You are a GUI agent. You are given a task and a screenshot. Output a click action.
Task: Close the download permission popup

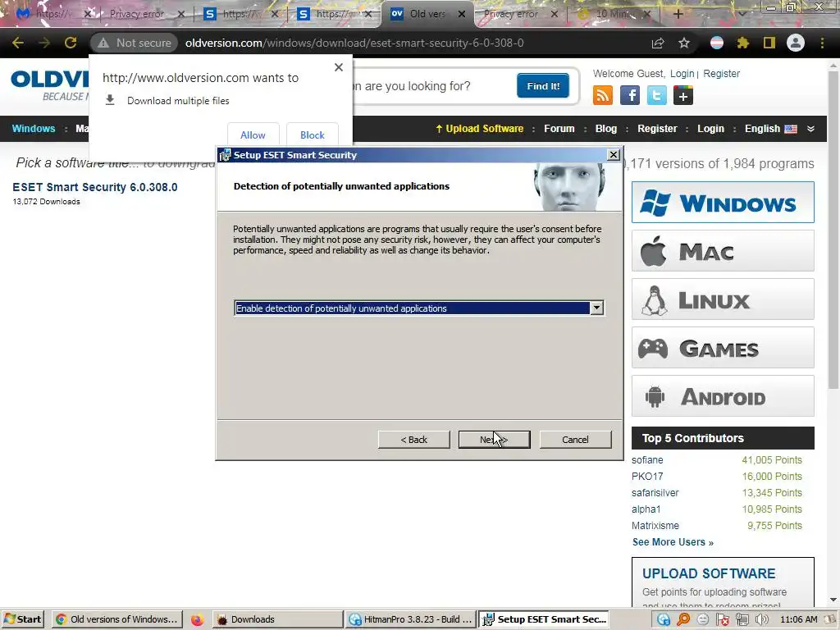click(x=339, y=67)
